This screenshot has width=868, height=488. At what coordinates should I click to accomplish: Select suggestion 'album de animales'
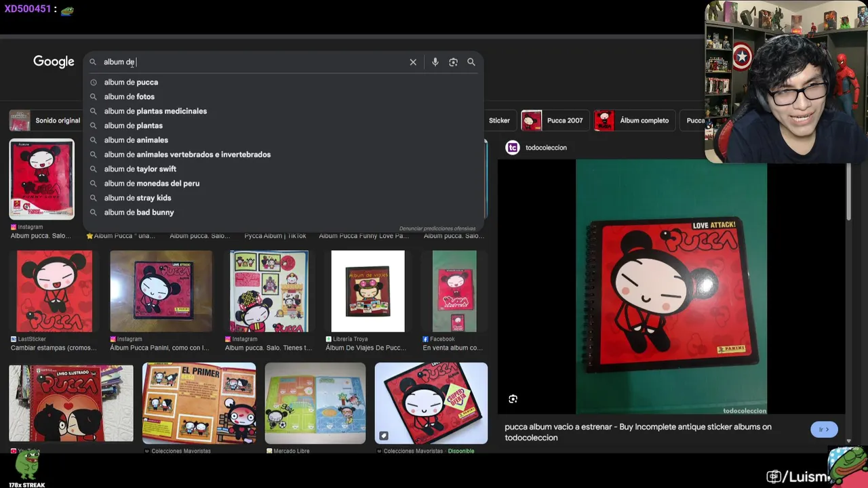coord(283,140)
